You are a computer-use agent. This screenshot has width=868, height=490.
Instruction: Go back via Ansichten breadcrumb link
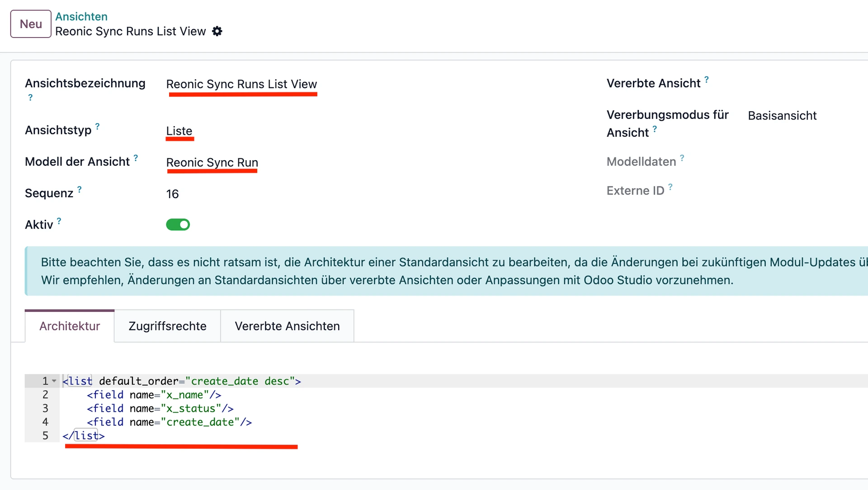pos(81,16)
